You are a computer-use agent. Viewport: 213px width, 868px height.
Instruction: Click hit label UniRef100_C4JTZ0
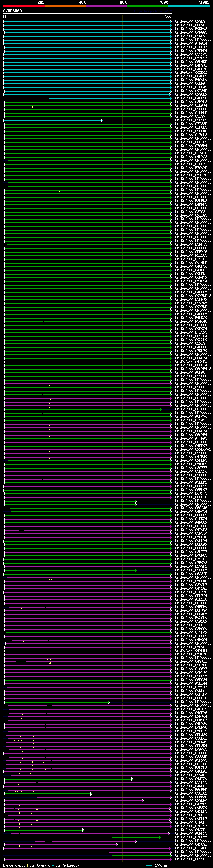coord(191,779)
